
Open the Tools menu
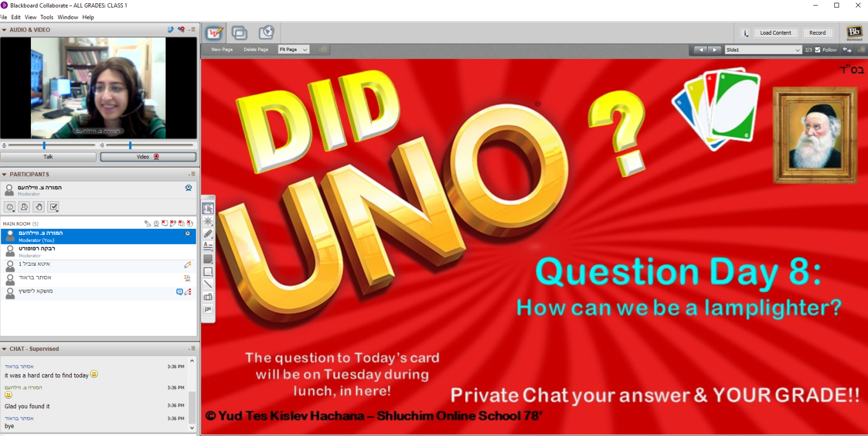click(x=47, y=17)
